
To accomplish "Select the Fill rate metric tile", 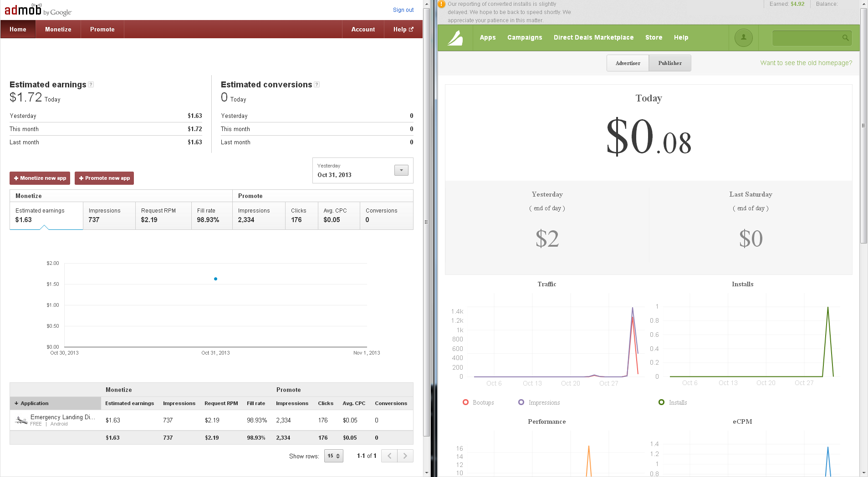I will click(212, 215).
